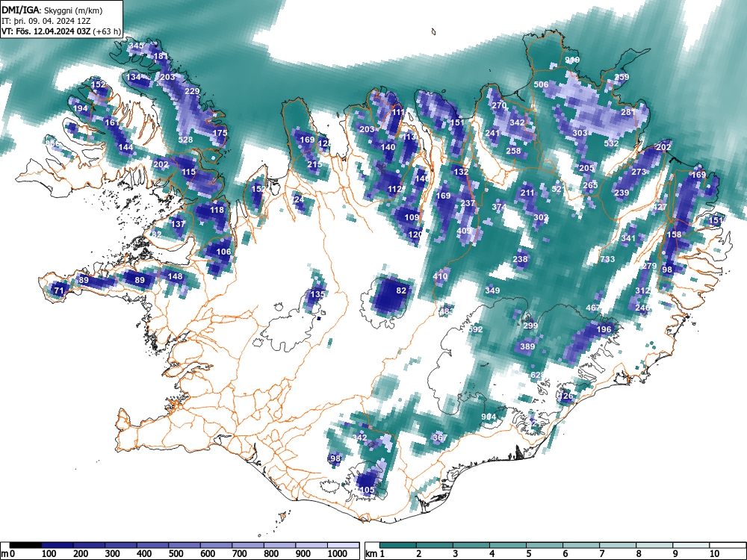This screenshot has height=560, width=747.
Task: Click the visibility value 389
Action: pyautogui.click(x=527, y=346)
